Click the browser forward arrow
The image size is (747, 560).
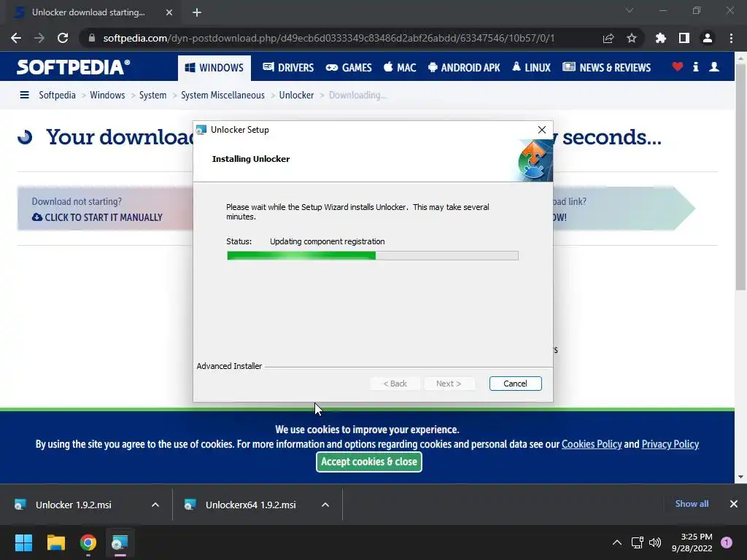pyautogui.click(x=39, y=38)
